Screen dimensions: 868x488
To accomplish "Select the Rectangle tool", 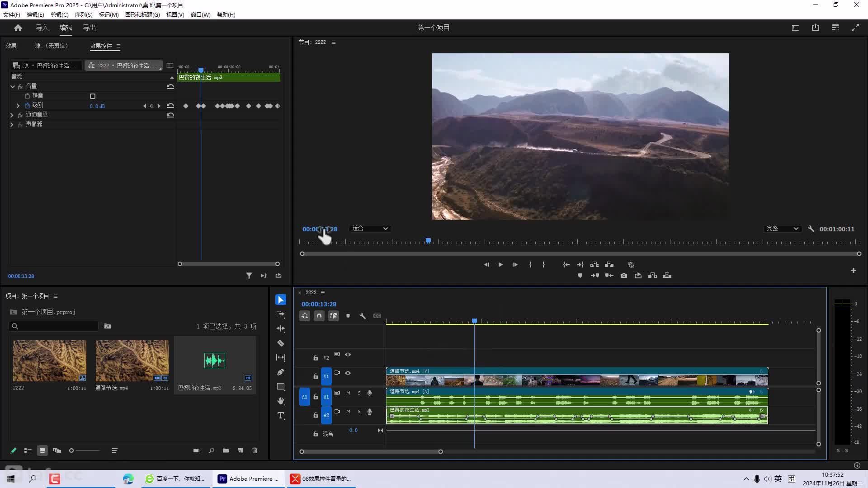I will pyautogui.click(x=280, y=386).
